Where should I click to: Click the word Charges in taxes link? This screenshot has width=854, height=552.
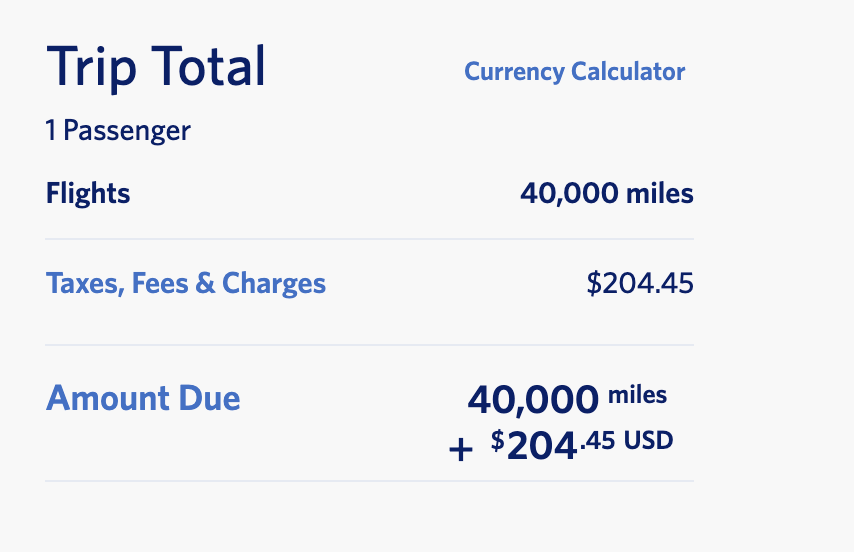pyautogui.click(x=274, y=284)
